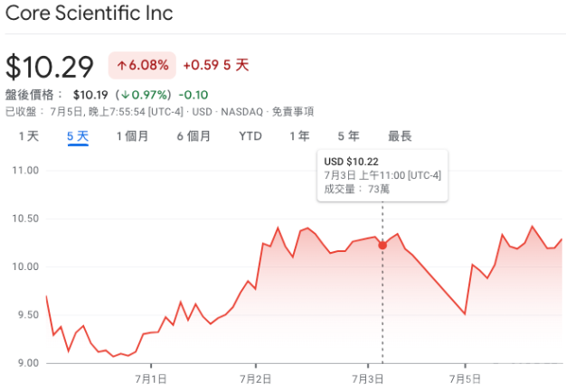Select the 最長 maximum range tab
The height and width of the screenshot is (392, 566).
pyautogui.click(x=400, y=136)
